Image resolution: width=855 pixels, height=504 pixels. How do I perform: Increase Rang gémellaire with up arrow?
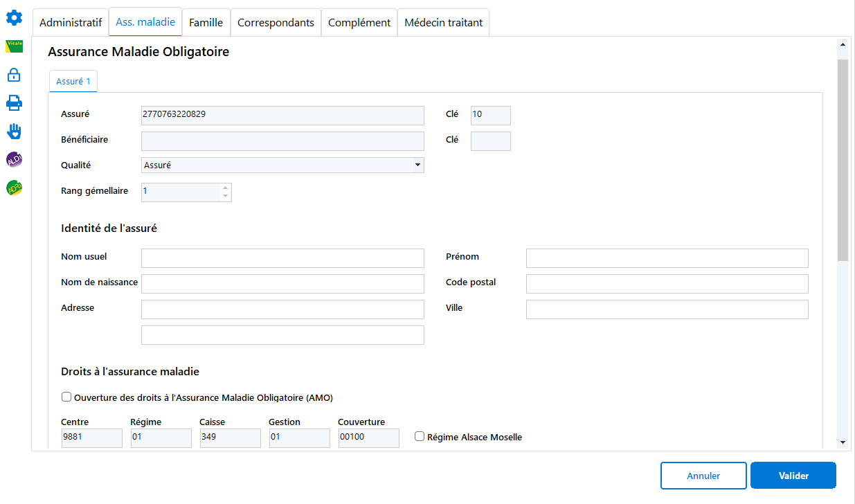click(x=225, y=188)
